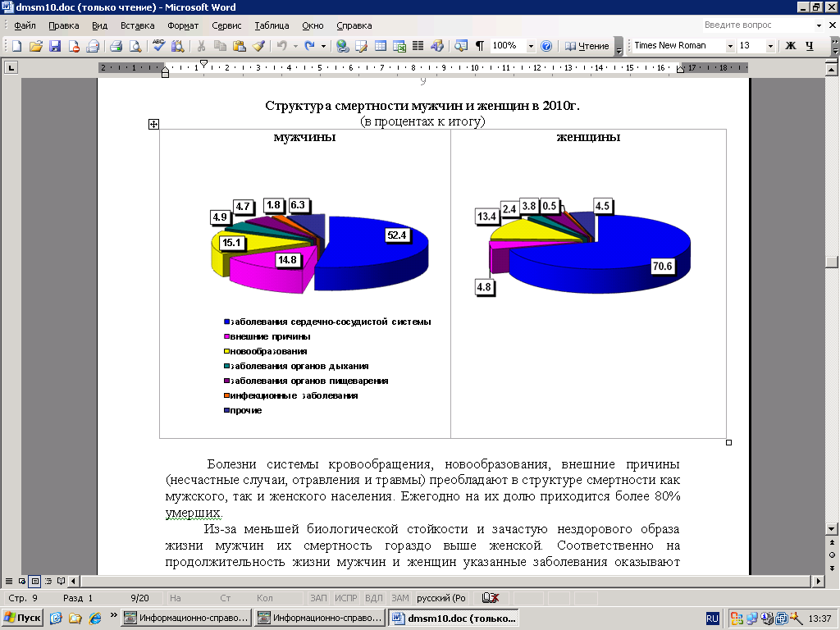The image size is (840, 630).
Task: Open the Tables and Borders toolbar
Action: tap(361, 46)
